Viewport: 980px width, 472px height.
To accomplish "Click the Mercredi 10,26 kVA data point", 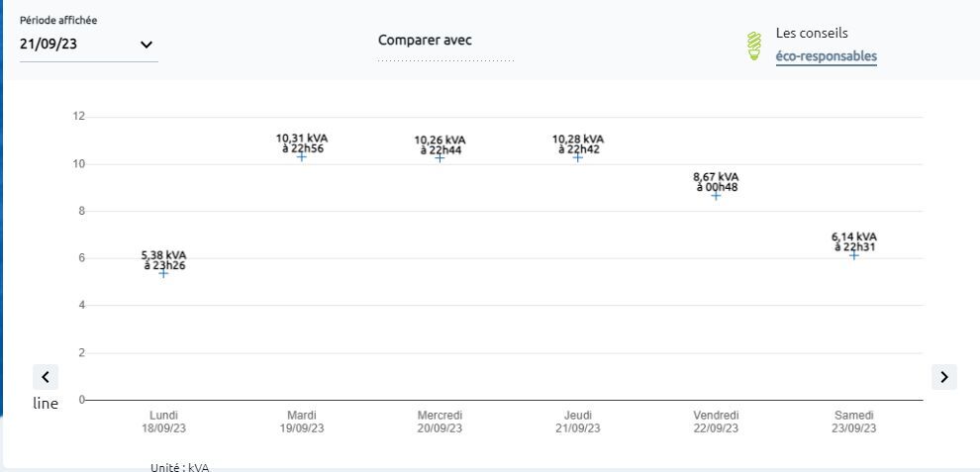I will pyautogui.click(x=440, y=157).
